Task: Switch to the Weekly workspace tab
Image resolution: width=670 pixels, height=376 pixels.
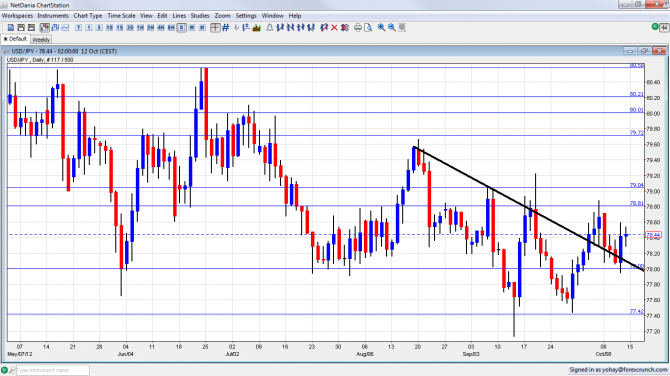Action: point(41,39)
